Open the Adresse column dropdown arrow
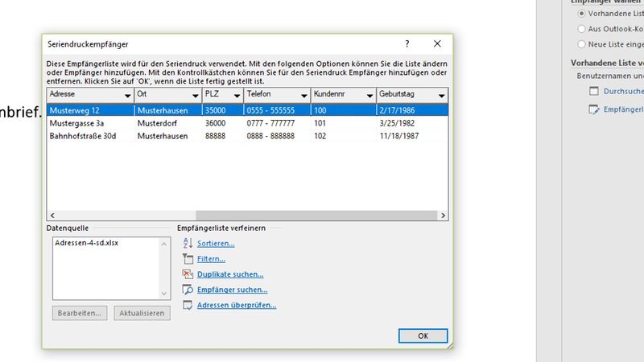Viewport: 644px width, 362px height. click(x=127, y=95)
